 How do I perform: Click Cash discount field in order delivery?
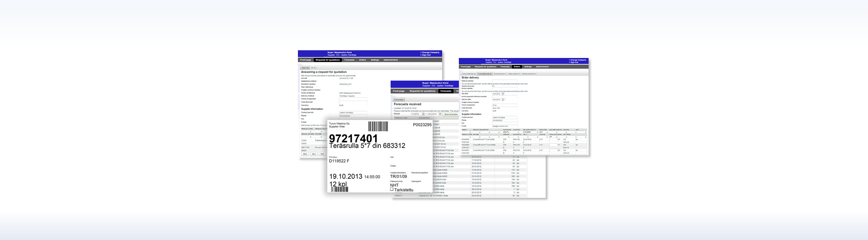505,108
